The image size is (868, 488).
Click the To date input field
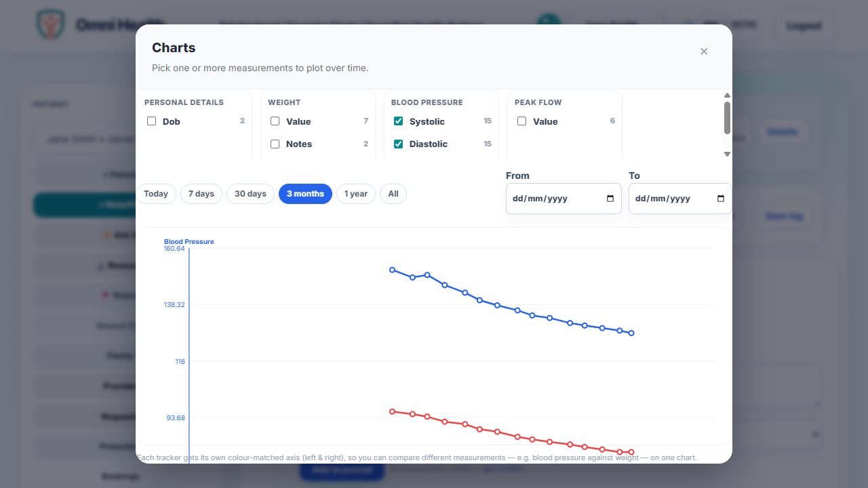point(680,199)
